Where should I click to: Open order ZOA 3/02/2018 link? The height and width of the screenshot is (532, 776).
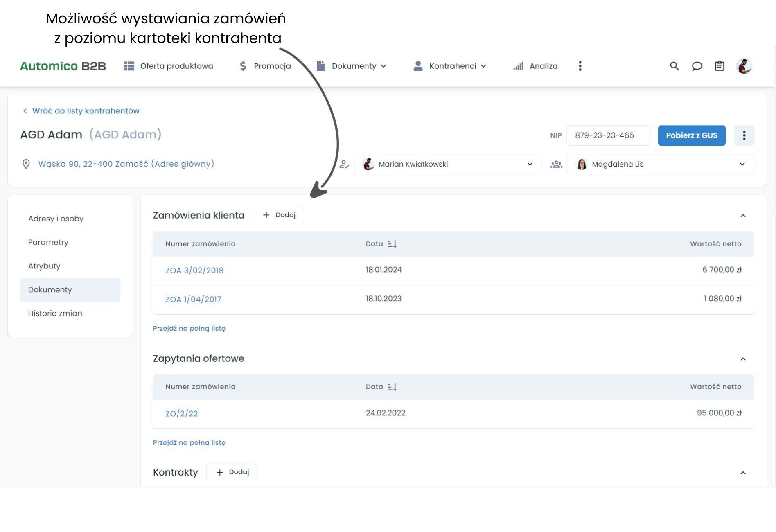(x=194, y=270)
